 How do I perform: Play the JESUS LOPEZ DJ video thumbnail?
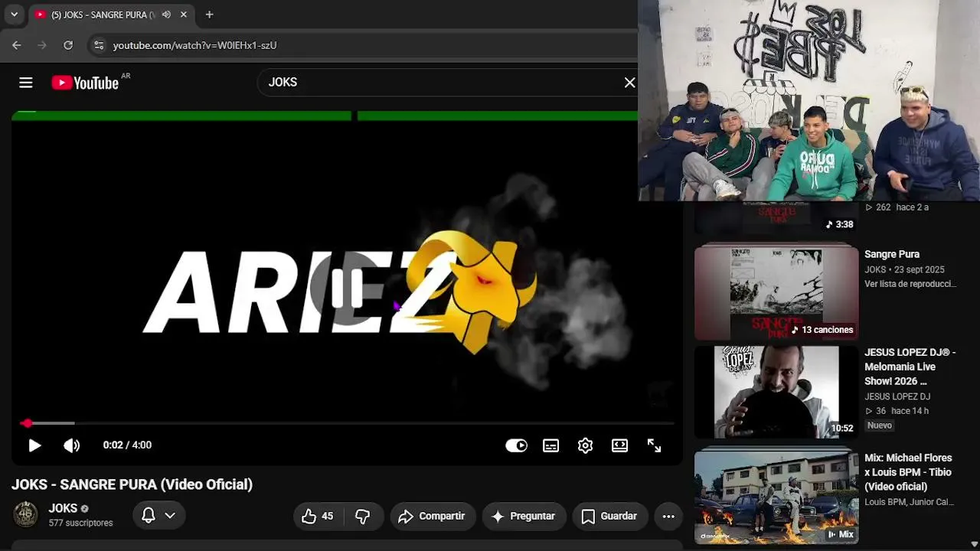click(x=776, y=392)
